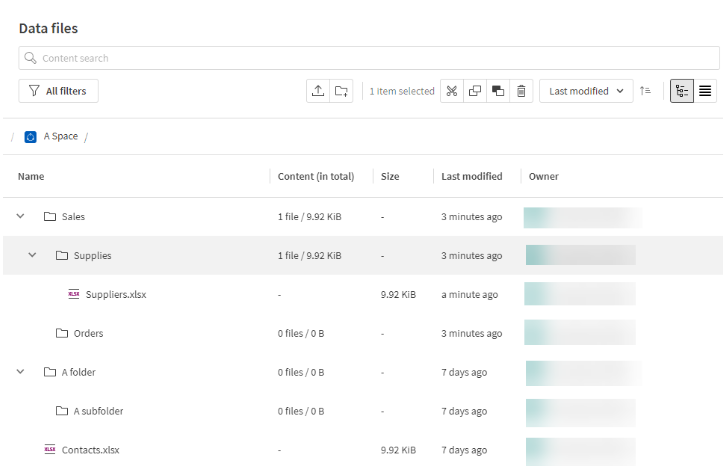Cut the selected item with scissors icon

tap(452, 91)
